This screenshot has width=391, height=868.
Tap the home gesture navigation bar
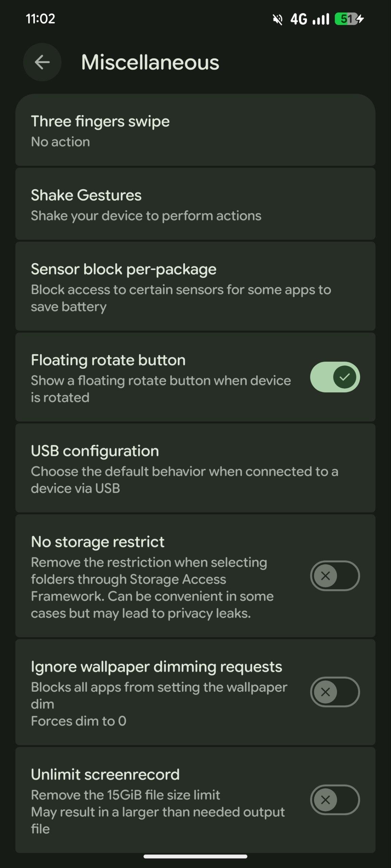(x=195, y=856)
